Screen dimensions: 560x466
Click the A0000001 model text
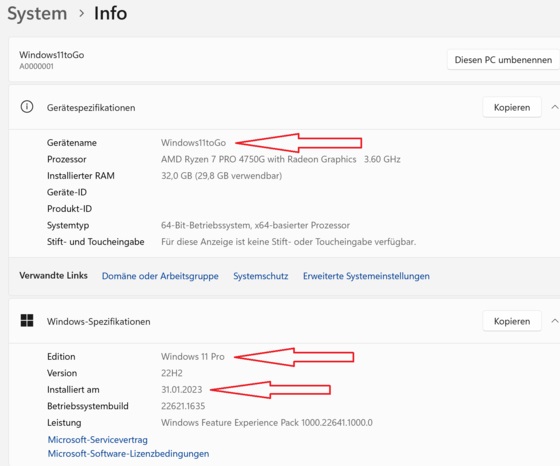36,66
